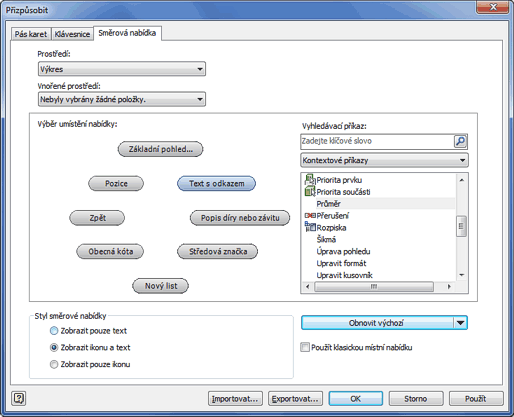Screen dimensions: 514x417
Task: Confirm with the OK button
Action: 356,398
